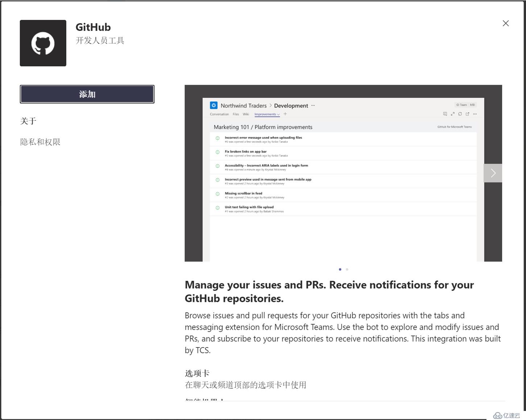Viewport: 526px width, 420px height.
Task: Click the 添加 button to add GitHub
Action: [87, 94]
